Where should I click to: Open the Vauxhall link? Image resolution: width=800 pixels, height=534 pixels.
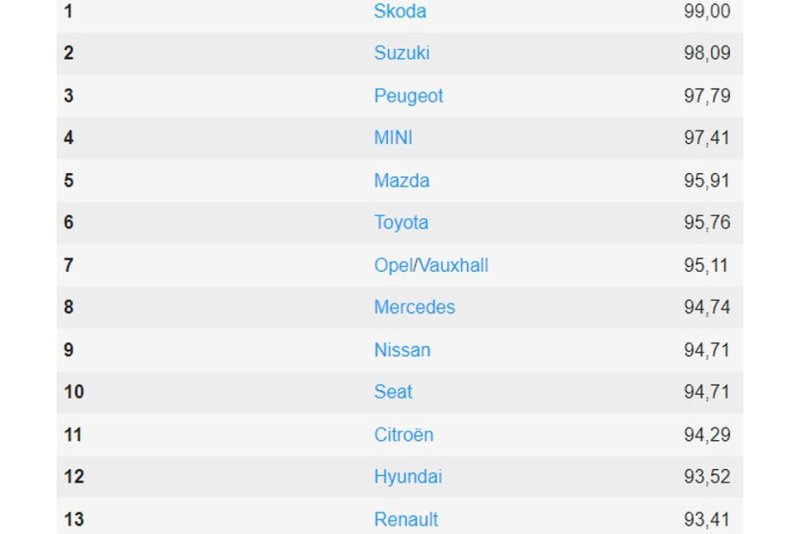pyautogui.click(x=454, y=266)
